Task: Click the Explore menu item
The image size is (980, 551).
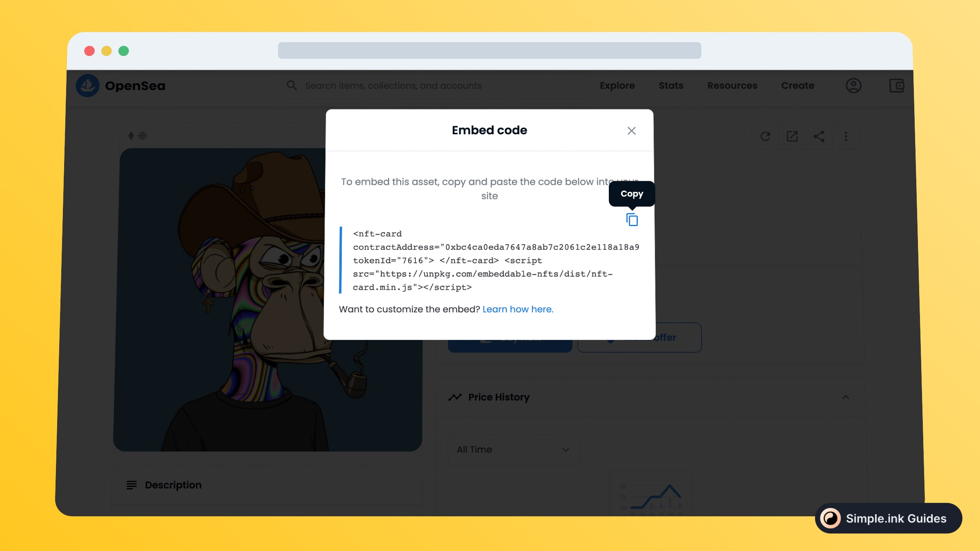Action: point(617,85)
